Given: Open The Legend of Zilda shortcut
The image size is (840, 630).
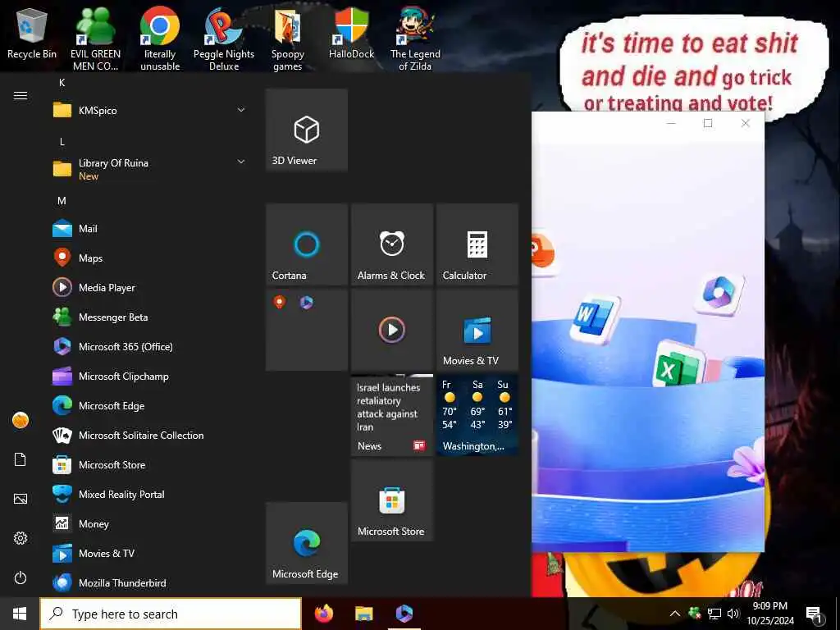Looking at the screenshot, I should [415, 39].
